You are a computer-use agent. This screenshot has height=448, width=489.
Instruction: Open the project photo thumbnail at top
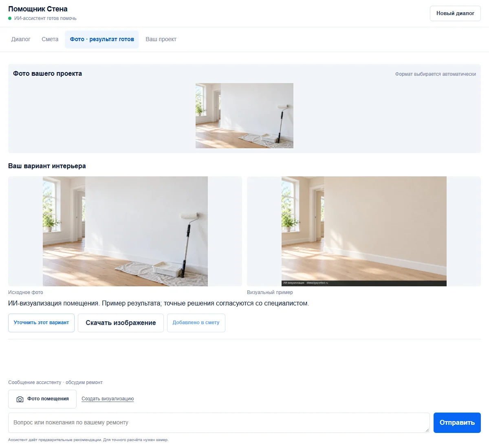click(x=244, y=116)
